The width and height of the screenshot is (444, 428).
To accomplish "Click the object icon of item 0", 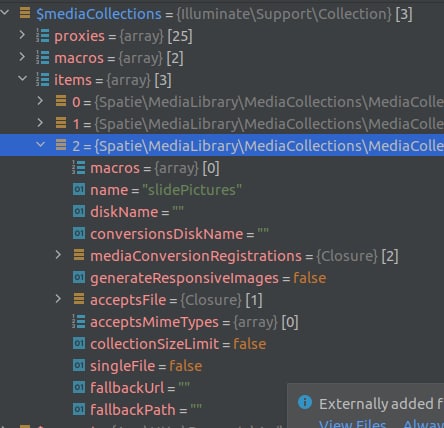I will [61, 101].
